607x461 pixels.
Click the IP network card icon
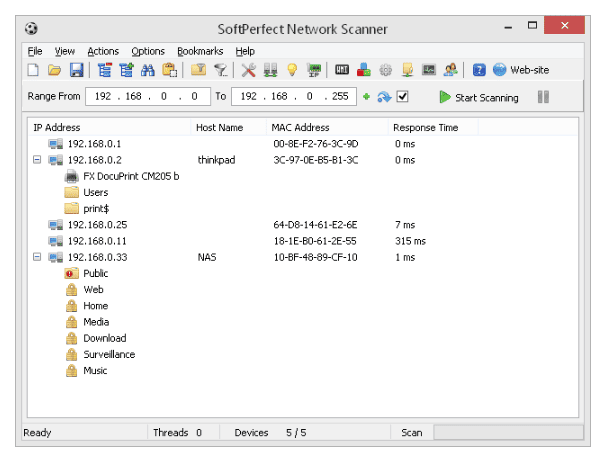[x=314, y=70]
